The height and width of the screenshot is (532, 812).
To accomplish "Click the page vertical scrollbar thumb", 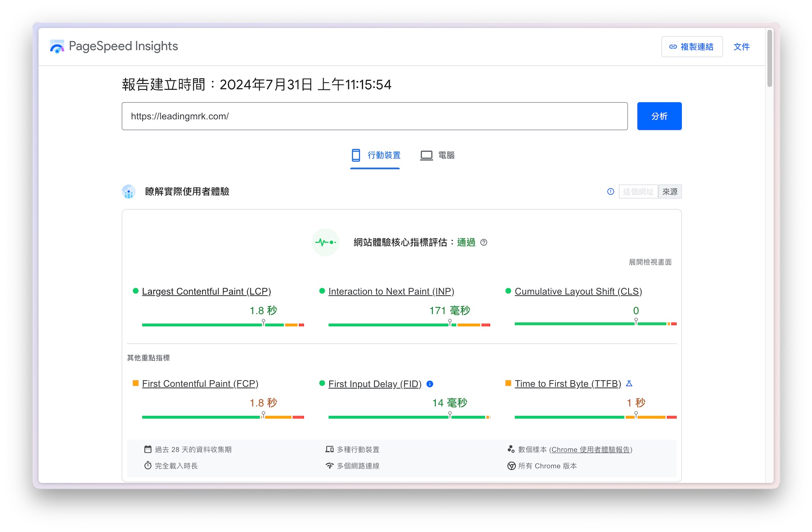I will pos(769,58).
